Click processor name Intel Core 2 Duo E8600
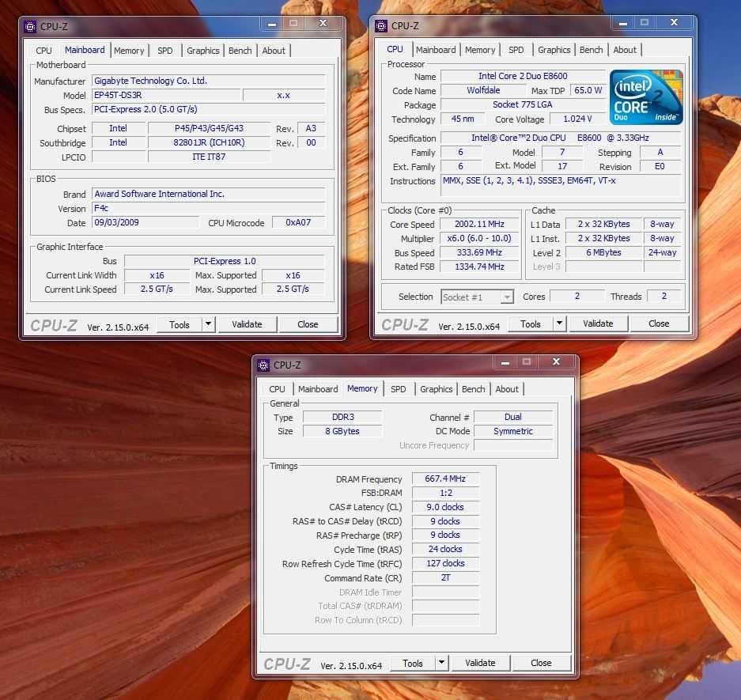Screen dimensions: 741x700 pos(523,76)
